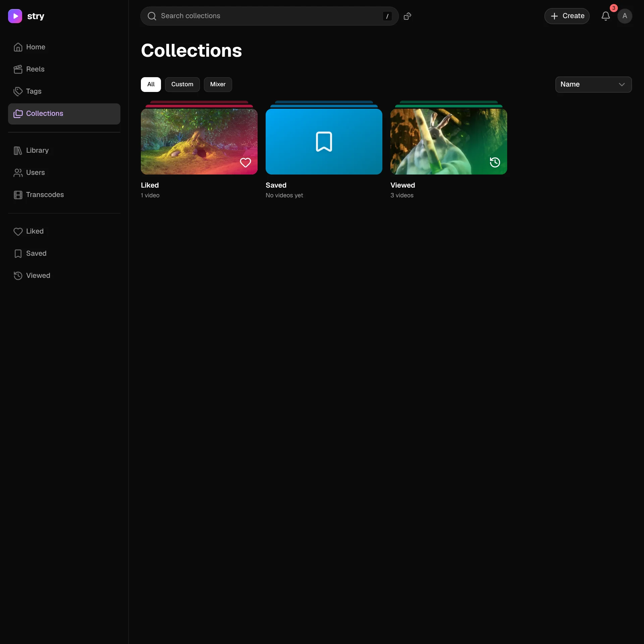Click the search magnifier icon
The width and height of the screenshot is (644, 644).
152,16
